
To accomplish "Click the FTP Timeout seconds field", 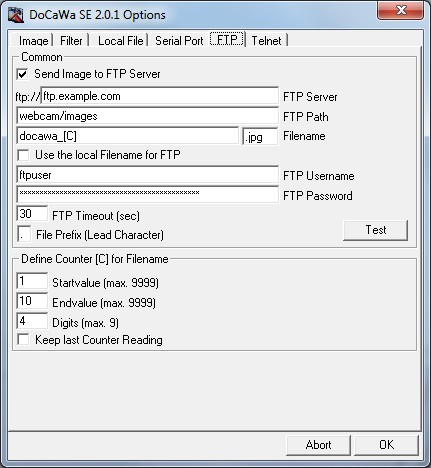I will [32, 214].
